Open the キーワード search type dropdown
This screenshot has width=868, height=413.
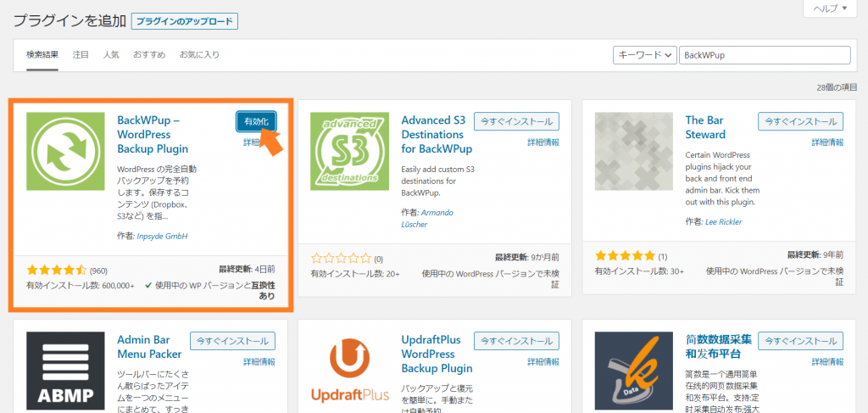coord(645,55)
